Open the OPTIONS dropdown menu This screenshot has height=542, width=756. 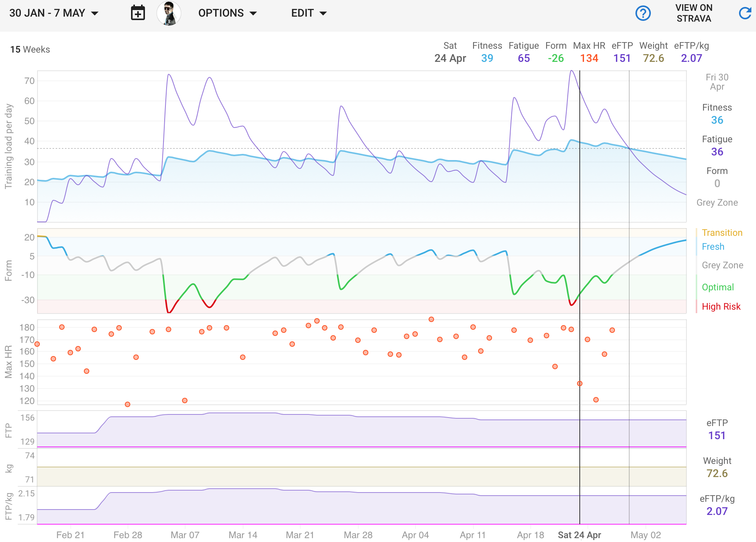click(x=227, y=13)
